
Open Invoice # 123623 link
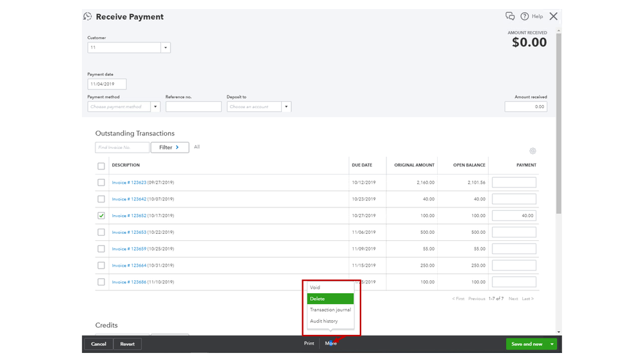pyautogui.click(x=129, y=183)
